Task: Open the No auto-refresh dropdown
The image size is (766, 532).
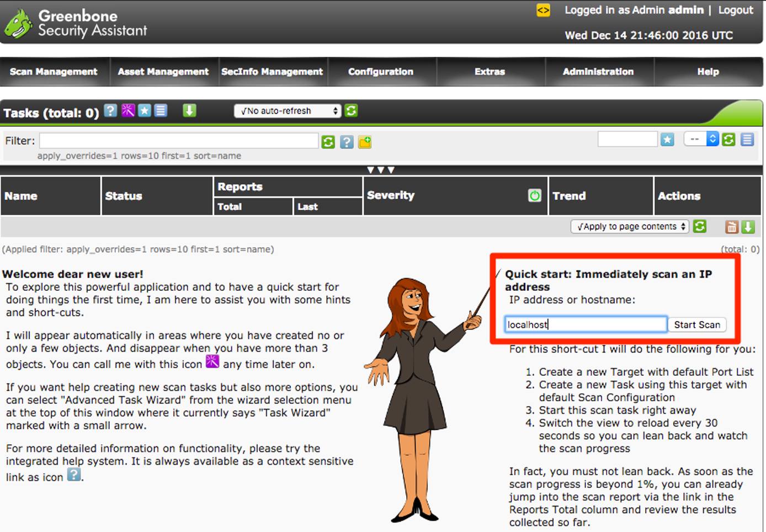Action: (287, 111)
